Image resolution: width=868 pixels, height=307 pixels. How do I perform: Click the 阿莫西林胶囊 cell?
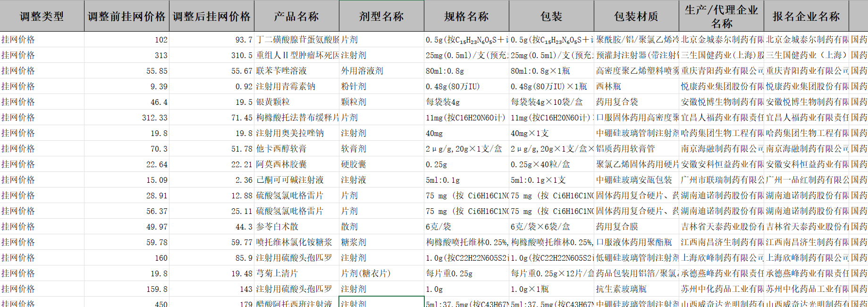(x=282, y=164)
